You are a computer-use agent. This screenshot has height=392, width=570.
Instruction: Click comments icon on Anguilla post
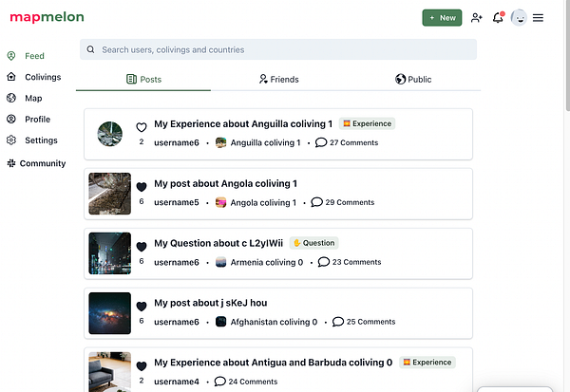tap(321, 142)
